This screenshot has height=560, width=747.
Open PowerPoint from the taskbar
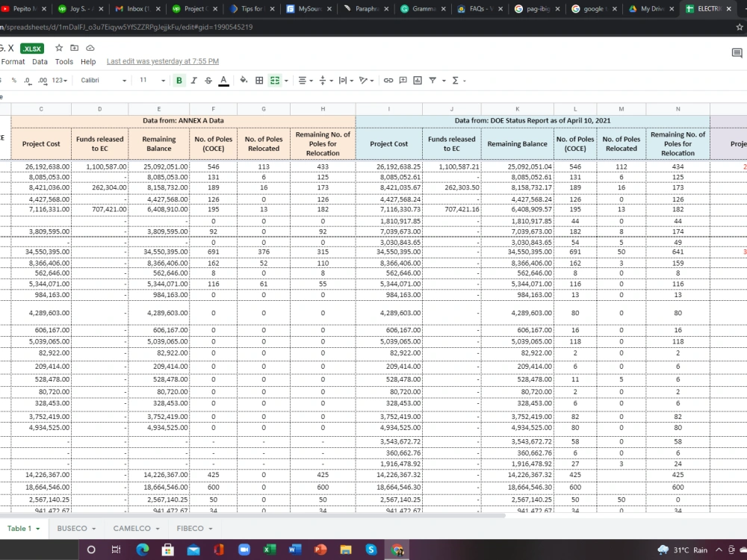(x=320, y=550)
